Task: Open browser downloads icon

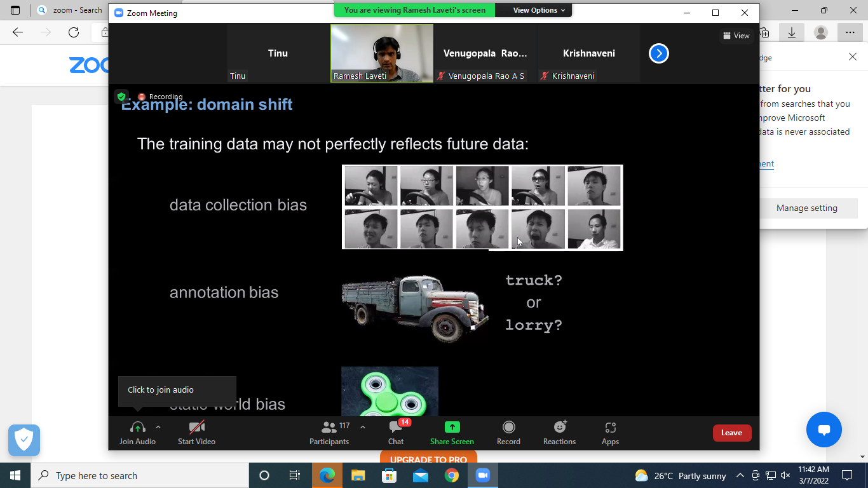Action: [792, 32]
